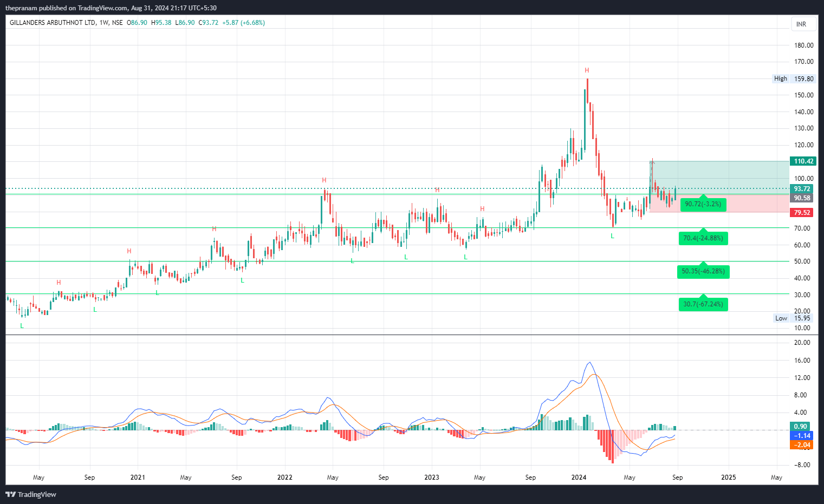Click the 70.4(-24.88%) level callout

pos(703,238)
